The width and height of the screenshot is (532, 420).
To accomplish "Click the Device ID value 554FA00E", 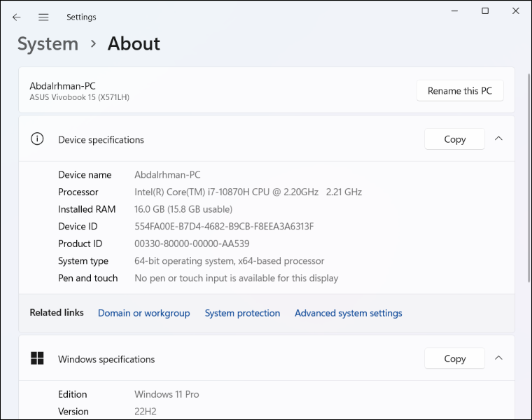I will [x=224, y=226].
